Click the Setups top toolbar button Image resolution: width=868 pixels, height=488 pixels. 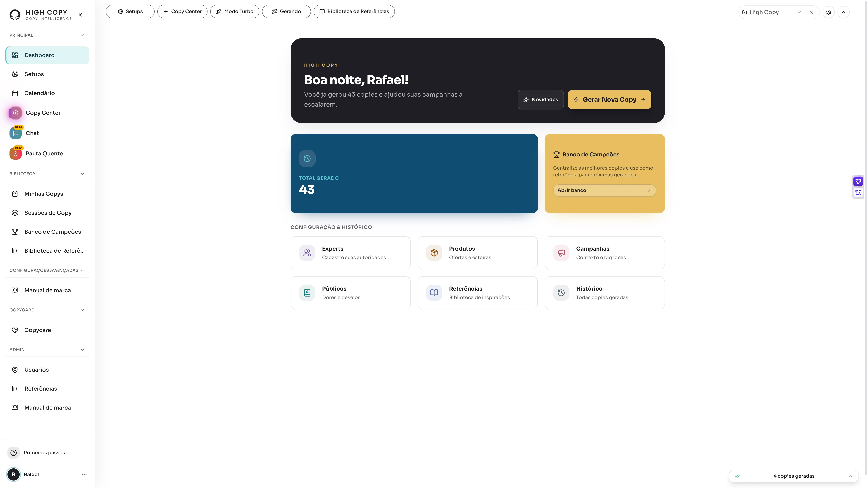click(130, 12)
